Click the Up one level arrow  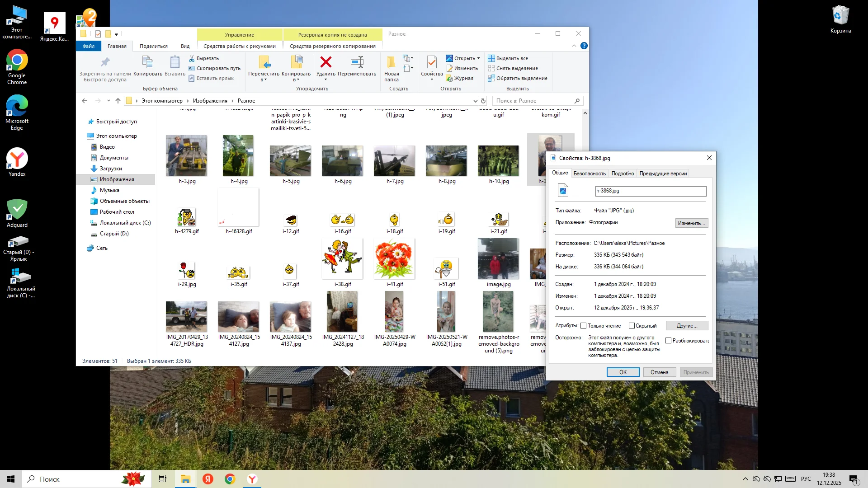pos(118,101)
